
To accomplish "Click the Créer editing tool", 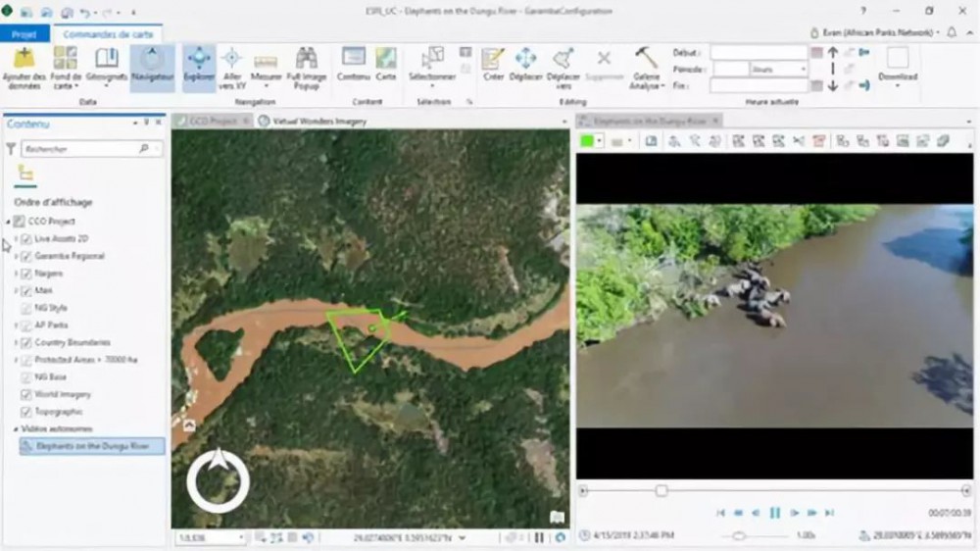I will pyautogui.click(x=493, y=65).
